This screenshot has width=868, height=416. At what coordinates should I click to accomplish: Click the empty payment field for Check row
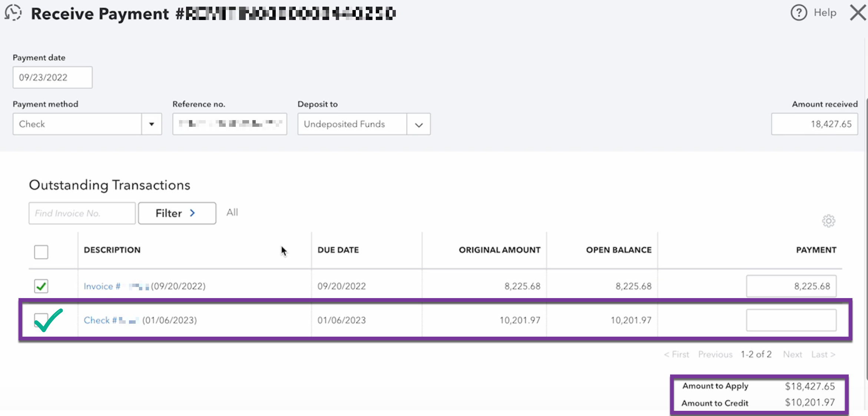[x=791, y=320]
